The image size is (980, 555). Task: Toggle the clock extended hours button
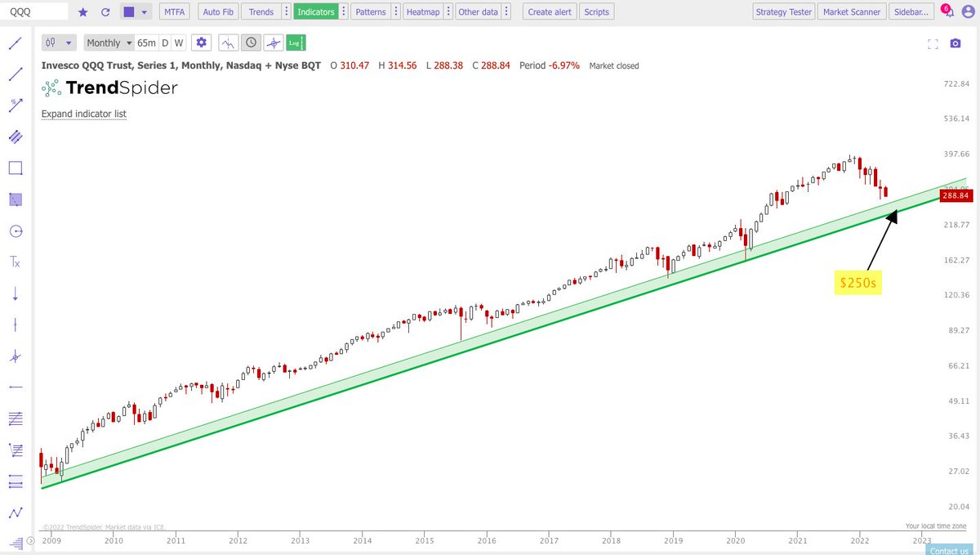tap(251, 43)
